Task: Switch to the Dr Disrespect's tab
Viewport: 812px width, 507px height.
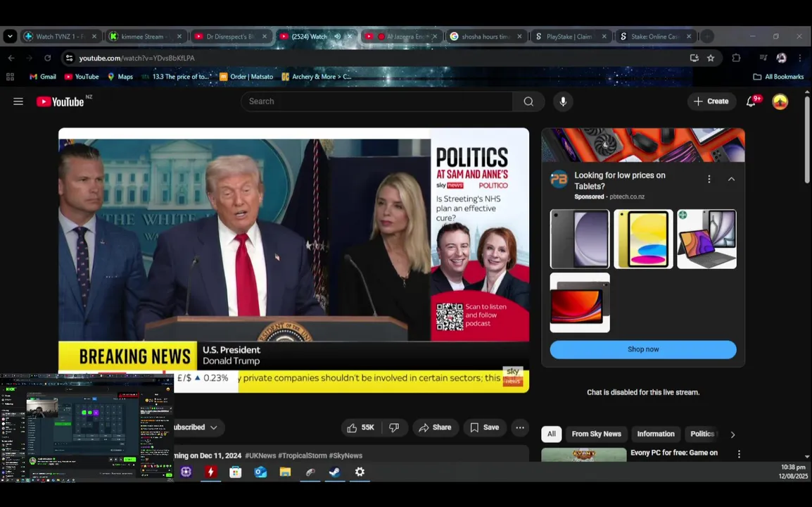Action: pyautogui.click(x=231, y=37)
